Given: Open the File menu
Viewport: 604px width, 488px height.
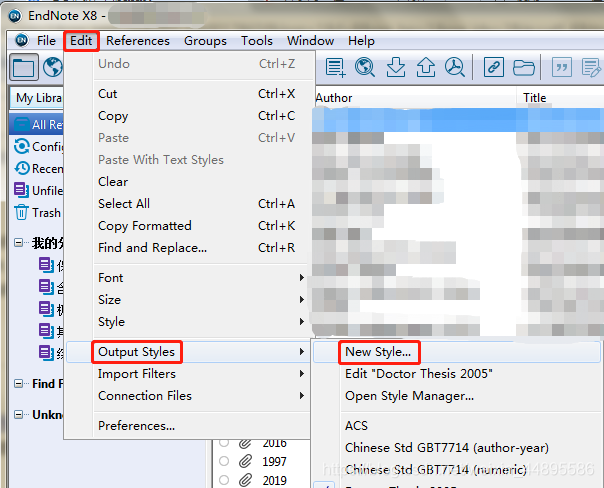Looking at the screenshot, I should [x=46, y=40].
